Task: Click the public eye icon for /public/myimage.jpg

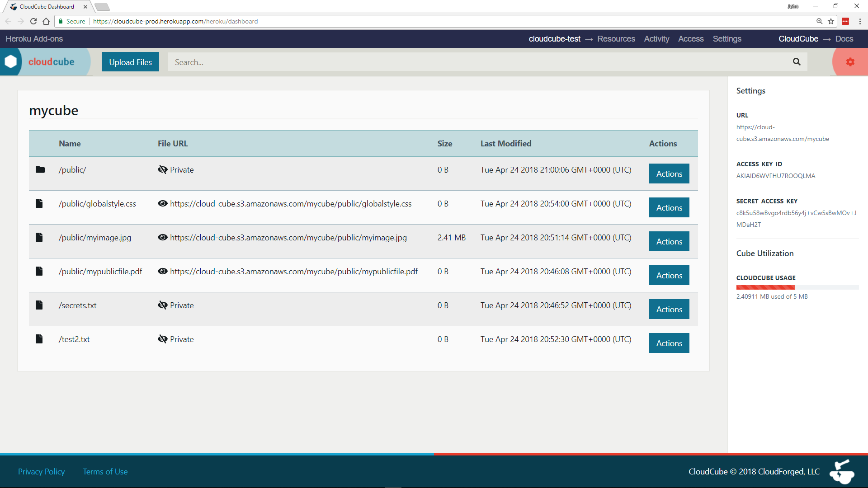Action: point(162,237)
